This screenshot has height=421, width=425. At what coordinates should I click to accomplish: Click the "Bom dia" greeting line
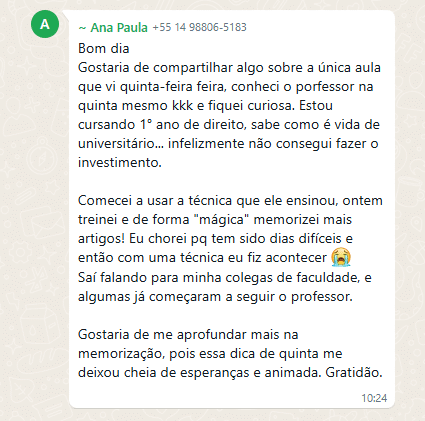pos(104,49)
